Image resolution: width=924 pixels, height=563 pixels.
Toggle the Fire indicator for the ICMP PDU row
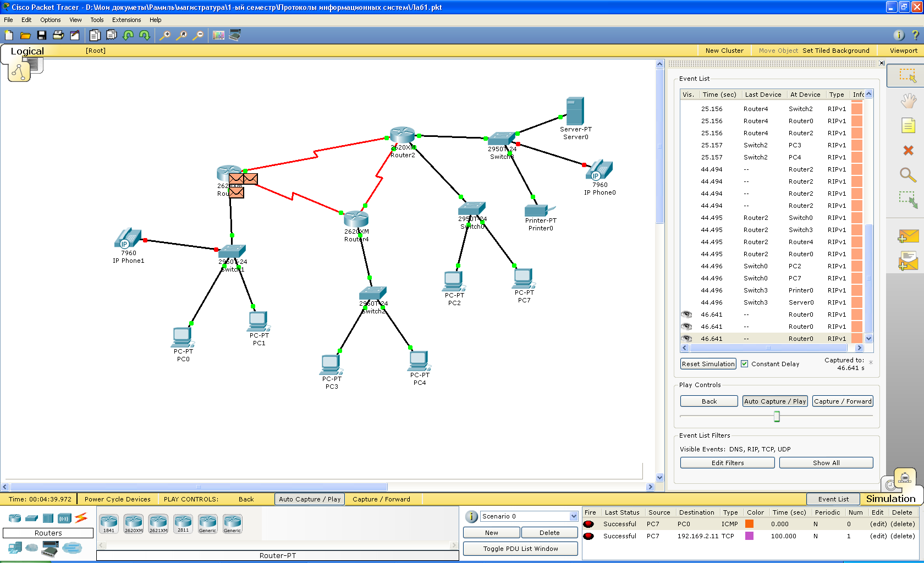(588, 524)
